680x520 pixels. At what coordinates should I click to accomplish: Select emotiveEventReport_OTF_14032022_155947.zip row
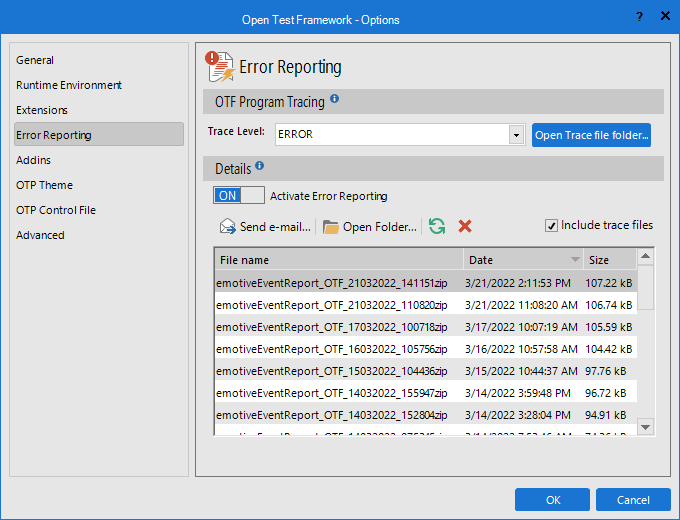pos(426,393)
